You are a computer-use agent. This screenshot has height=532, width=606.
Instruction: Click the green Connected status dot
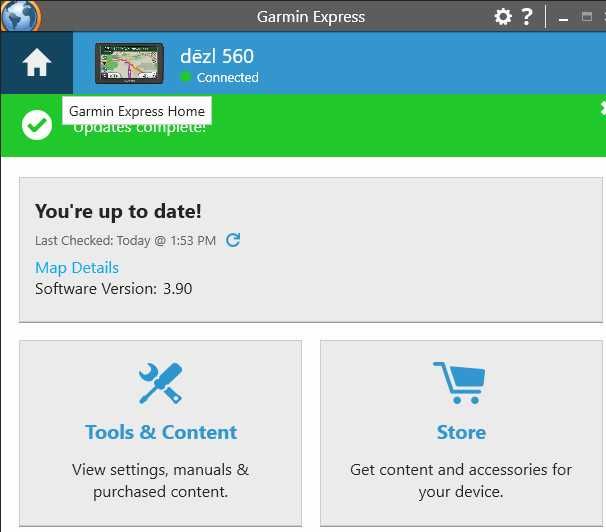point(186,77)
